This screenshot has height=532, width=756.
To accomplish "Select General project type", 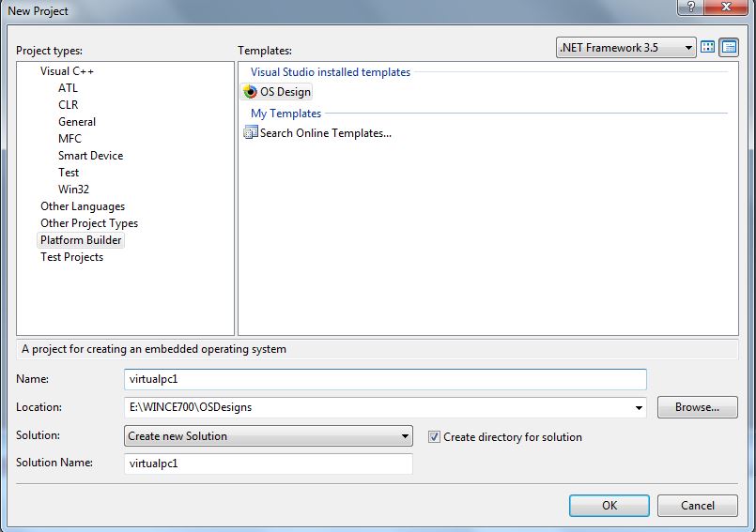I will tap(77, 122).
